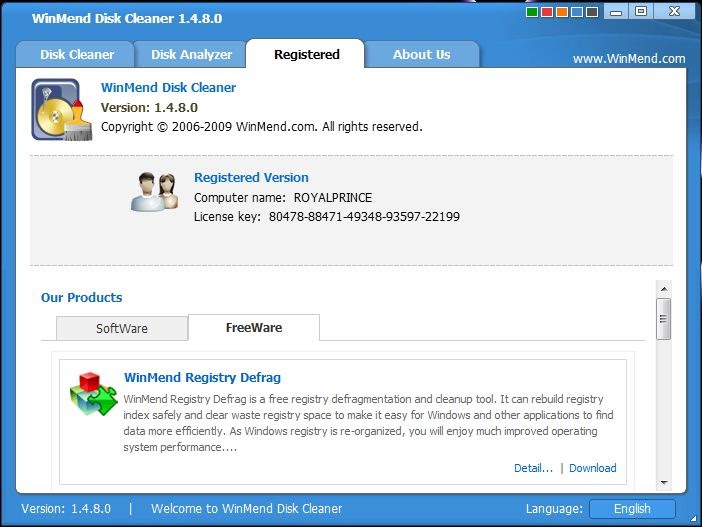The width and height of the screenshot is (702, 527).
Task: Open the English language dropdown
Action: coord(632,509)
